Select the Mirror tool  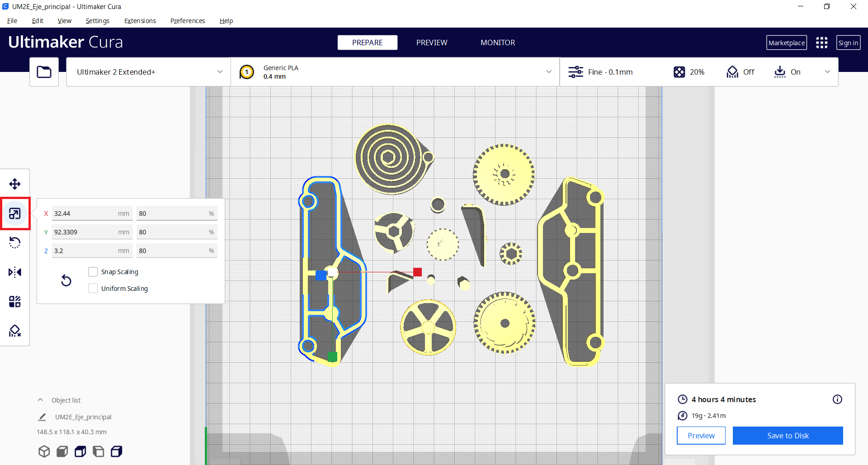click(15, 272)
